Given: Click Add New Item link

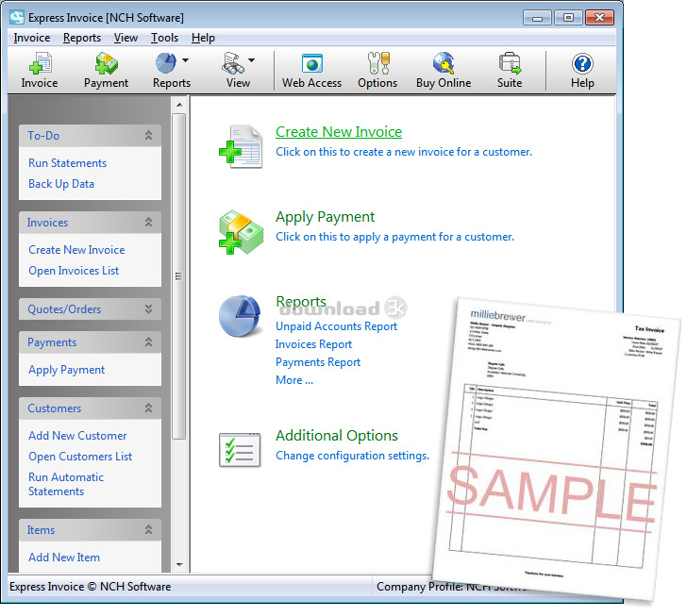Looking at the screenshot, I should pos(64,558).
